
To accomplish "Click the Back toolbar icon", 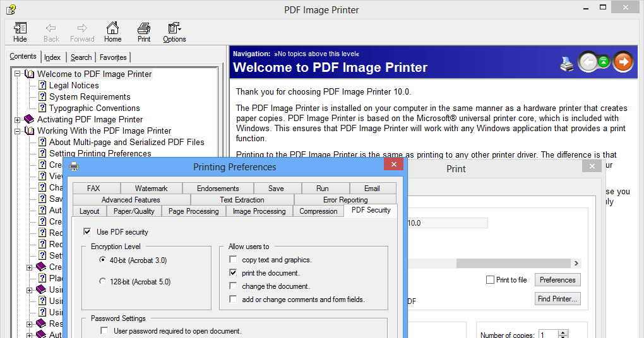I will 51,28.
